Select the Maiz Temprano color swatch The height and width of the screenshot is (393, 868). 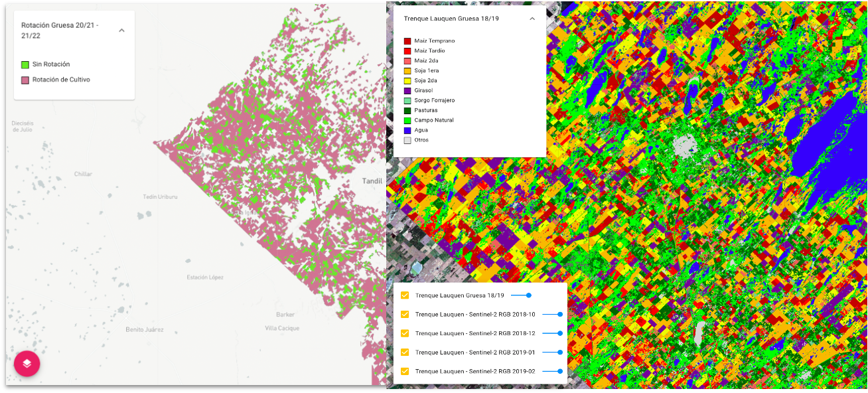(x=407, y=40)
